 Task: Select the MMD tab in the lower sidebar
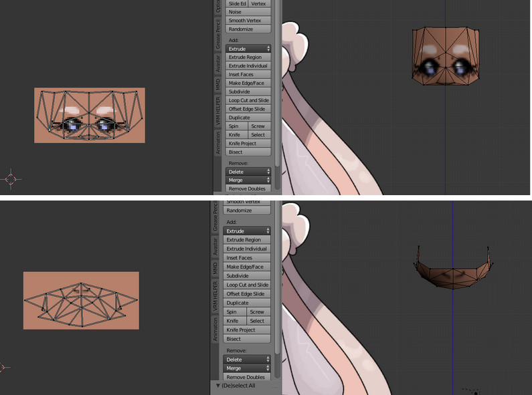point(216,269)
